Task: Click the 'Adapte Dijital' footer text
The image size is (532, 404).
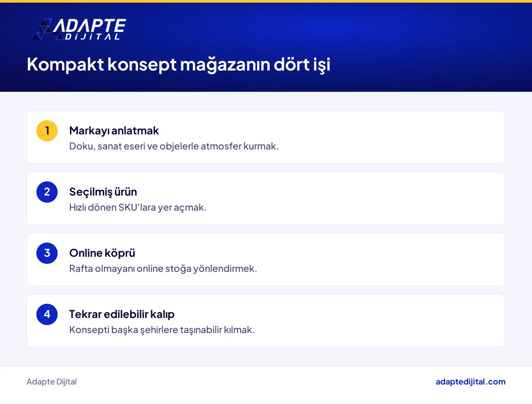Action: 51,382
